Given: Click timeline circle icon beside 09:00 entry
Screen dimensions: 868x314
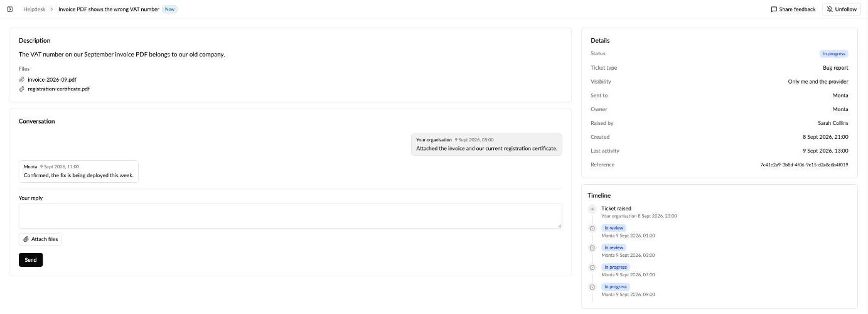Looking at the screenshot, I should (592, 287).
